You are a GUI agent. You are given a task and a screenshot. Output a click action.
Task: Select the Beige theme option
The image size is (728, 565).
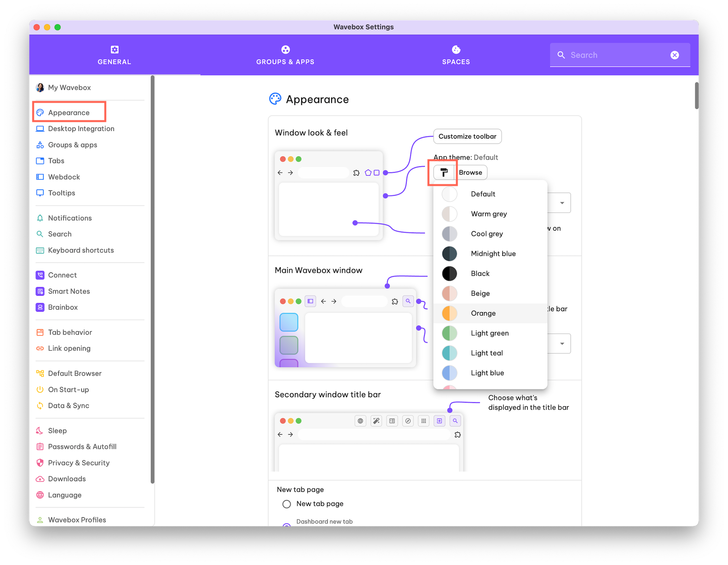(490, 293)
